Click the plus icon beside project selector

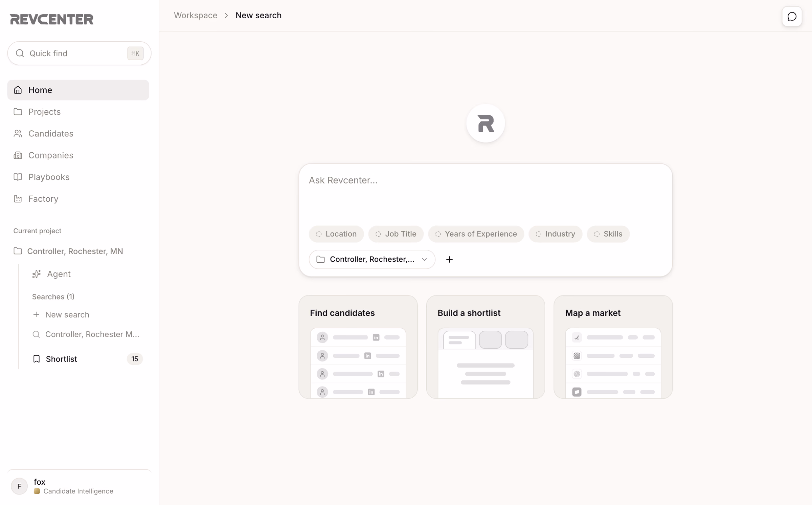click(x=449, y=259)
